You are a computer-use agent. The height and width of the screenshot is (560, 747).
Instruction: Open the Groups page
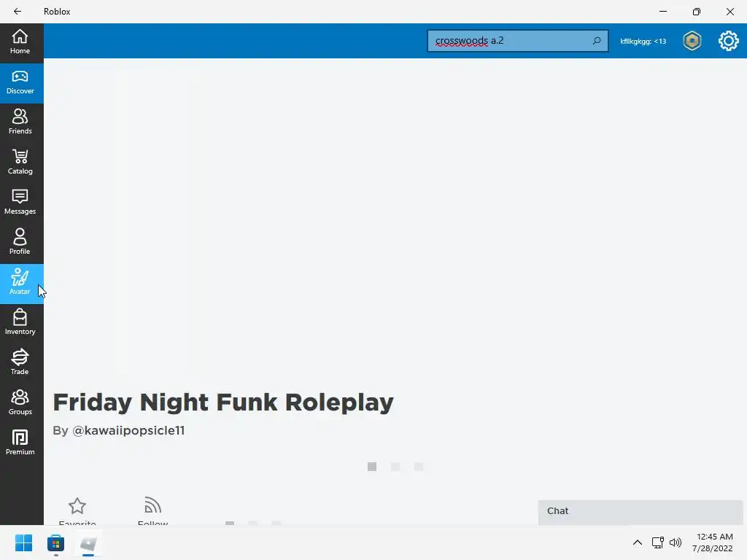tap(20, 403)
